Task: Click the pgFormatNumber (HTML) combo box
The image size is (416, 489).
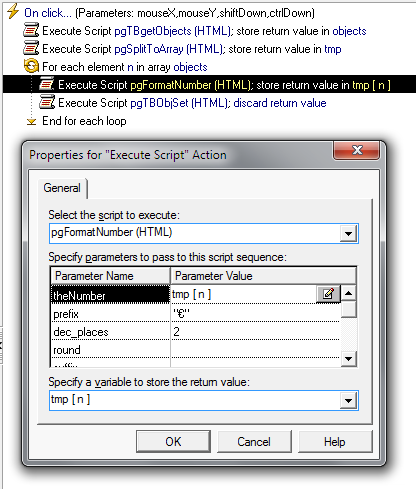Action: tap(204, 233)
